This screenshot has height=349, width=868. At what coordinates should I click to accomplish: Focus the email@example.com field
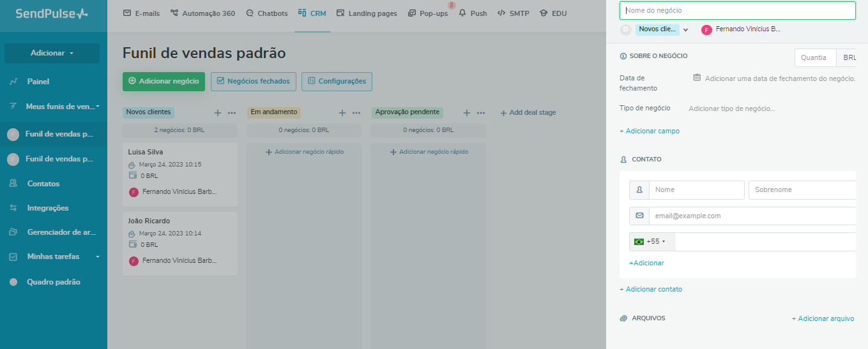[752, 216]
